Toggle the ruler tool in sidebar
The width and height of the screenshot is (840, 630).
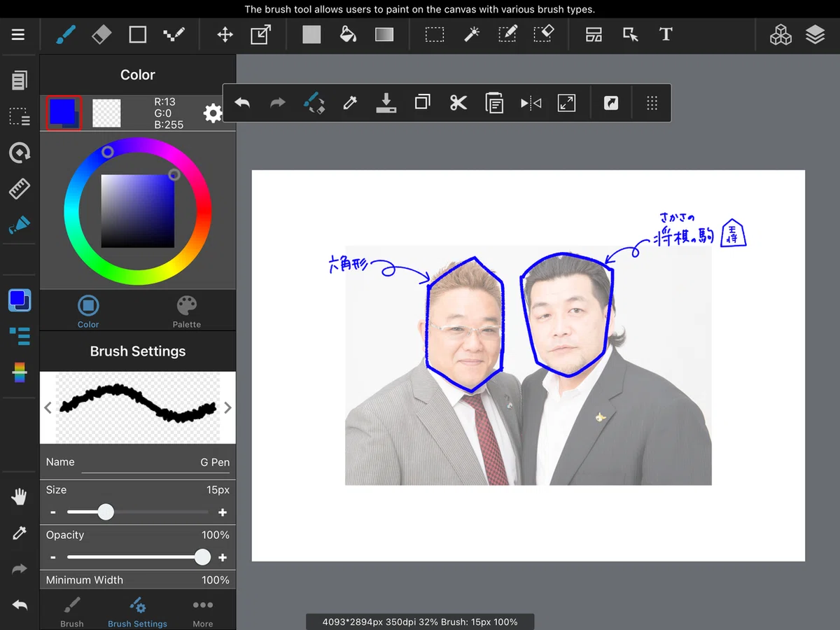pyautogui.click(x=20, y=188)
